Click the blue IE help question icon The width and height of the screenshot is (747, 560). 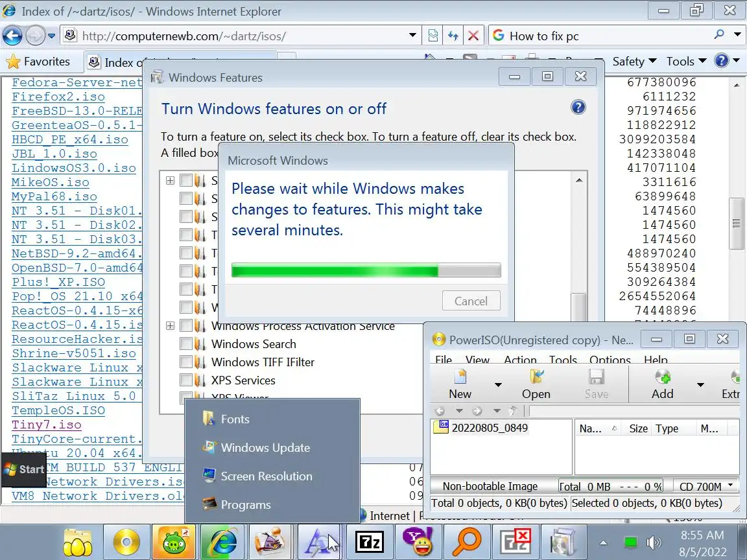tap(722, 60)
